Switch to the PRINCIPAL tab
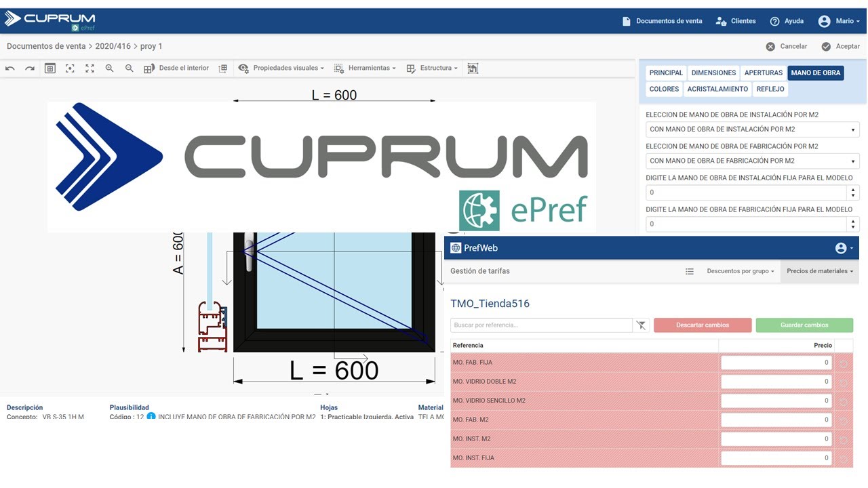This screenshot has width=868, height=488. click(x=666, y=73)
